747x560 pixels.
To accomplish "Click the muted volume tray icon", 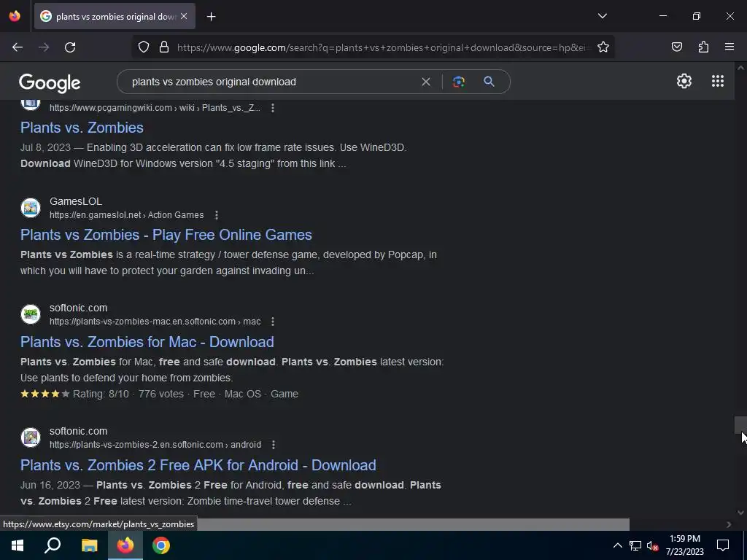I will click(653, 545).
